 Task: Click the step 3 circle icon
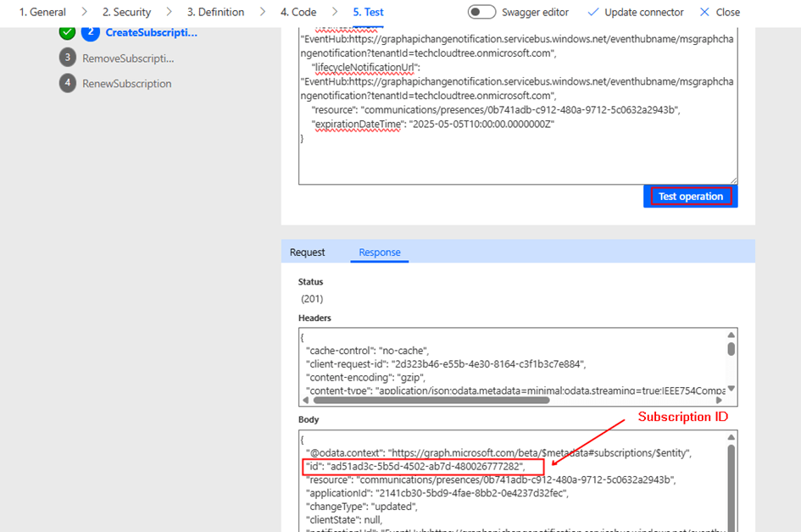(68, 58)
